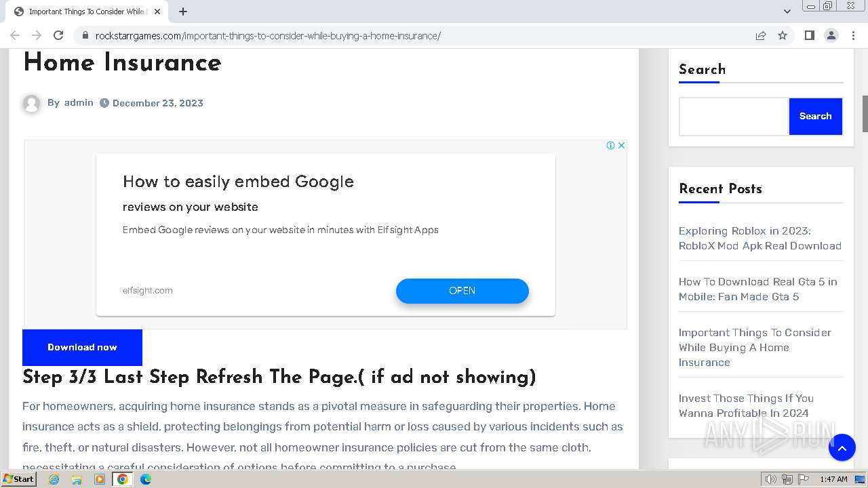Screen dimensions: 868x488
Task: Click the Download now button
Action: tap(82, 347)
